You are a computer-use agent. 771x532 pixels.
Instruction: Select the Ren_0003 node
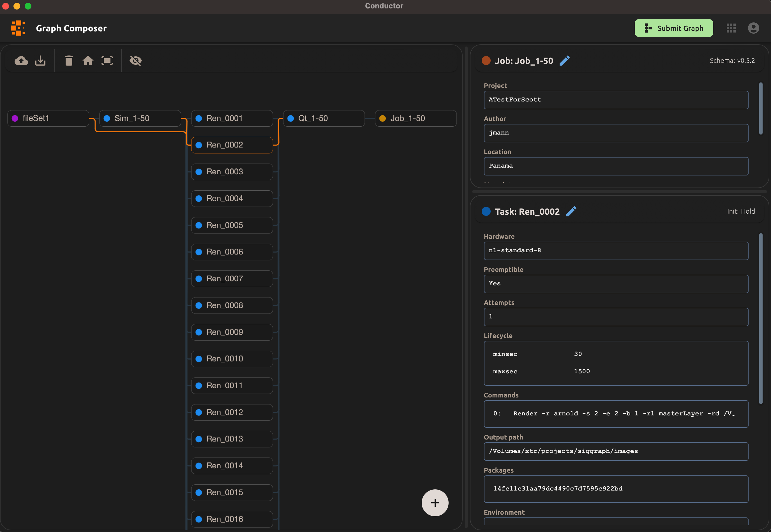pyautogui.click(x=232, y=172)
